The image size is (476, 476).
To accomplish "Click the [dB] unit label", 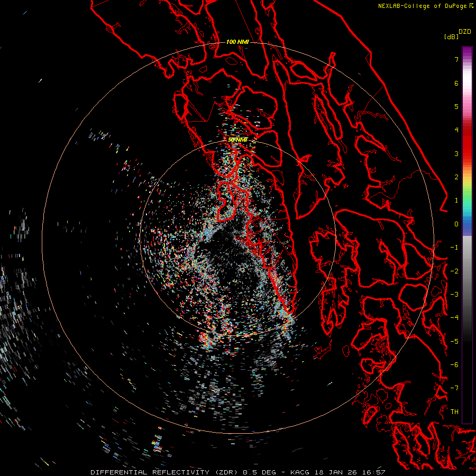I will coord(452,37).
